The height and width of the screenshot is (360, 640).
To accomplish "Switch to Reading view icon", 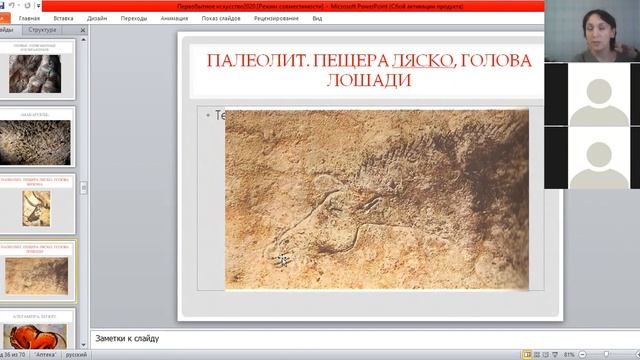I will click(546, 355).
